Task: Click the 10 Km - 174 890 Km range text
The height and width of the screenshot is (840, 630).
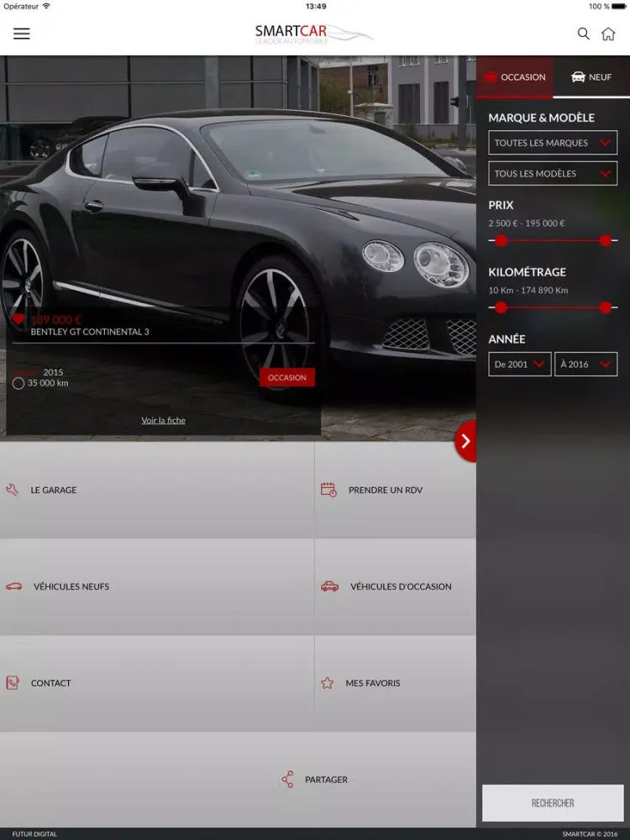Action: pos(528,290)
